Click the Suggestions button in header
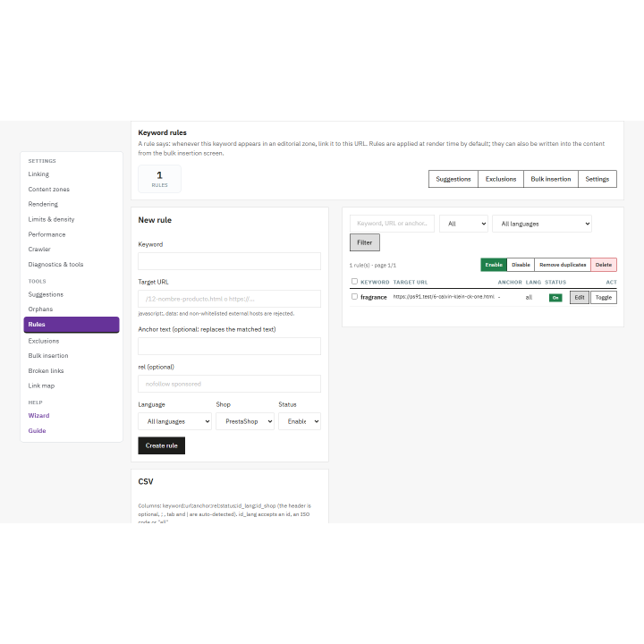This screenshot has height=644, width=644. [453, 179]
